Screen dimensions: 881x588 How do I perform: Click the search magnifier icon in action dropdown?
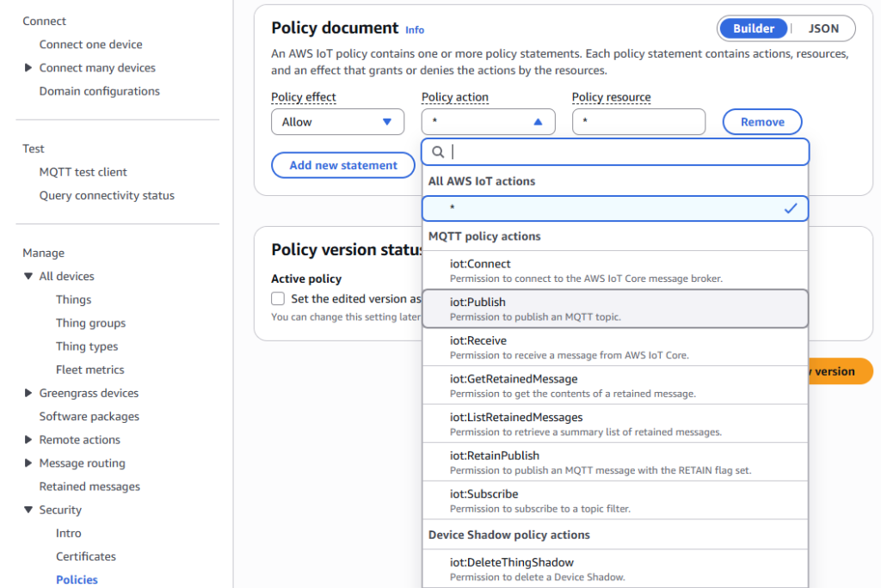tap(439, 151)
